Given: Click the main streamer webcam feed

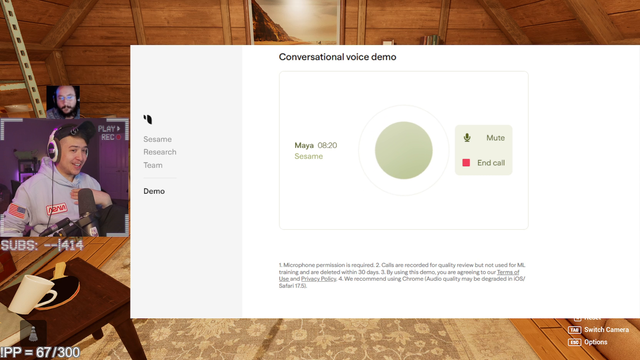Looking at the screenshot, I should [x=64, y=178].
